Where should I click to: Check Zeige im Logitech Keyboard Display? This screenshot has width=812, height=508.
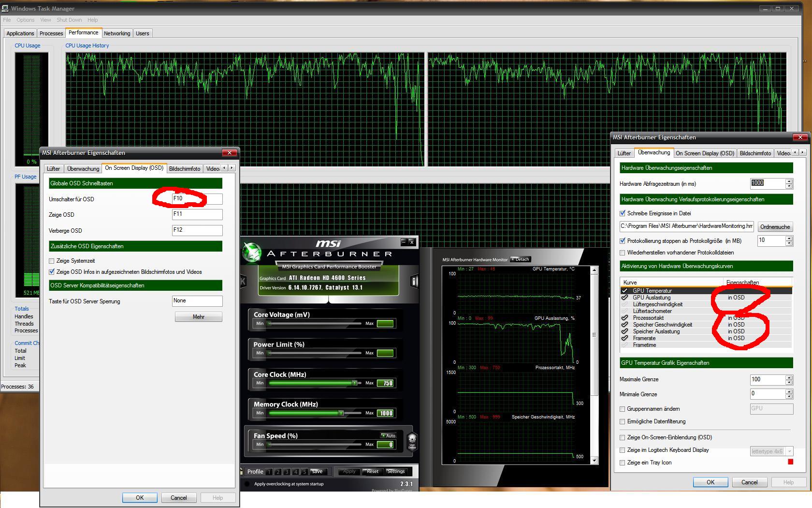pyautogui.click(x=623, y=450)
